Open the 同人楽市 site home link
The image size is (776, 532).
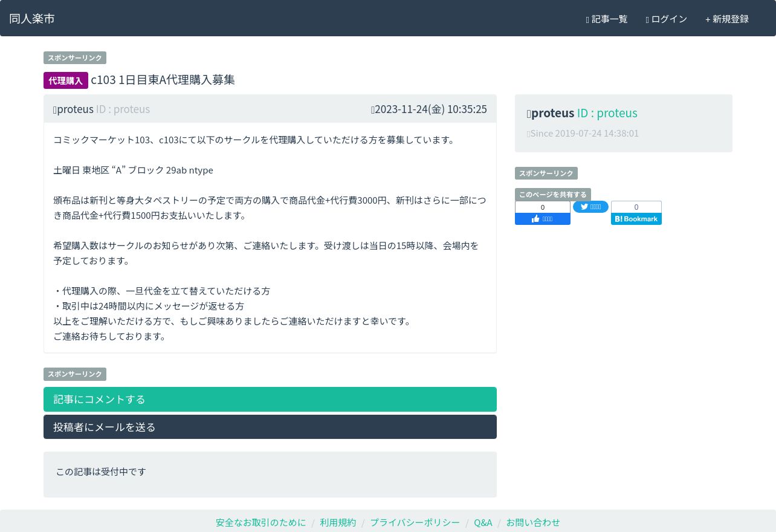point(32,19)
